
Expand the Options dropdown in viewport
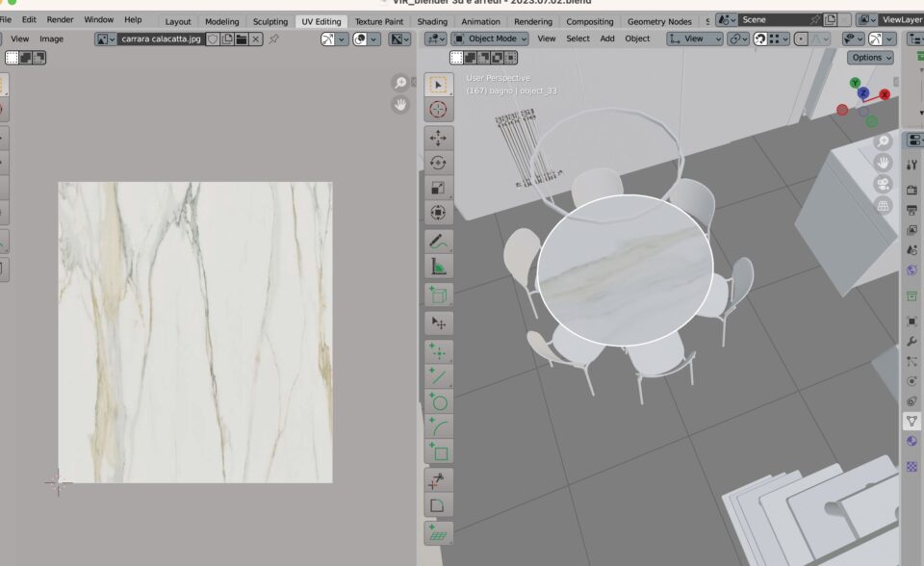(x=870, y=58)
